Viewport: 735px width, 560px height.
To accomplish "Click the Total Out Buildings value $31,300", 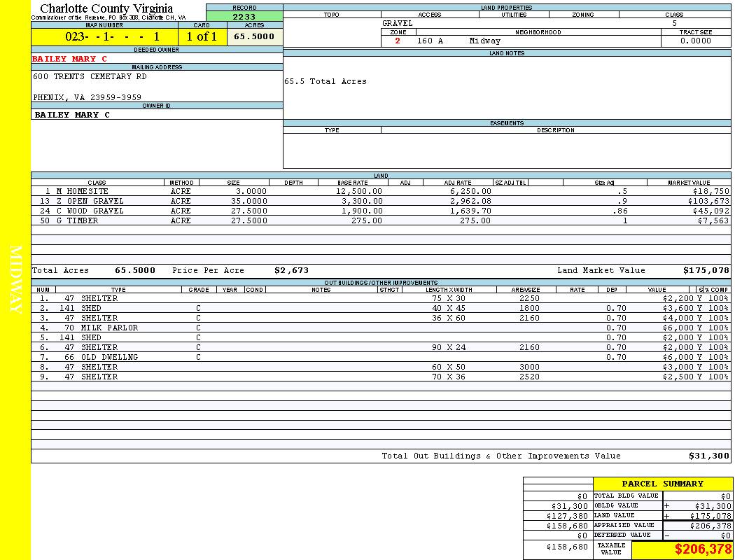I will [708, 456].
